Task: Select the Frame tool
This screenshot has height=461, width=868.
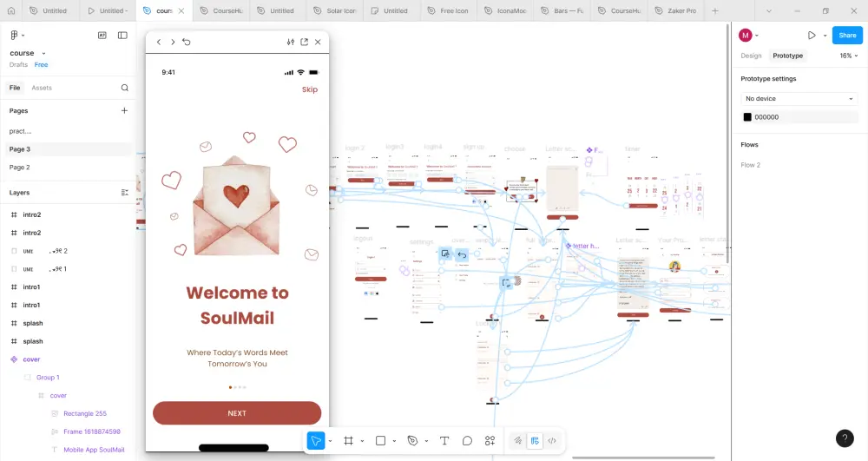Action: pos(348,441)
